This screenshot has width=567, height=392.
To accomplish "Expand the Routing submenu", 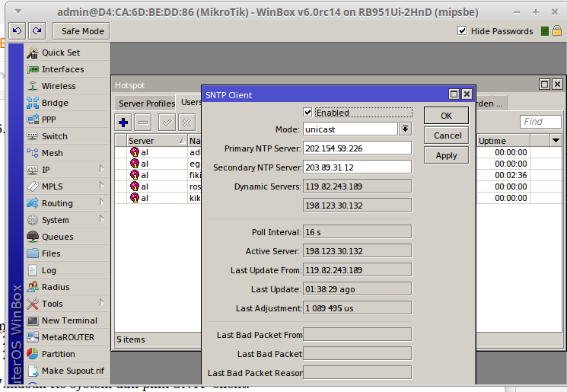I will click(x=102, y=202).
